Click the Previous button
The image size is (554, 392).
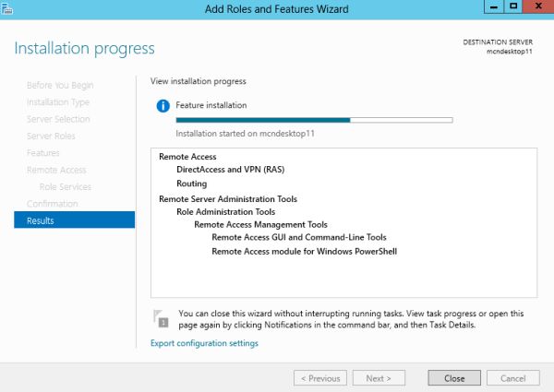(x=320, y=378)
